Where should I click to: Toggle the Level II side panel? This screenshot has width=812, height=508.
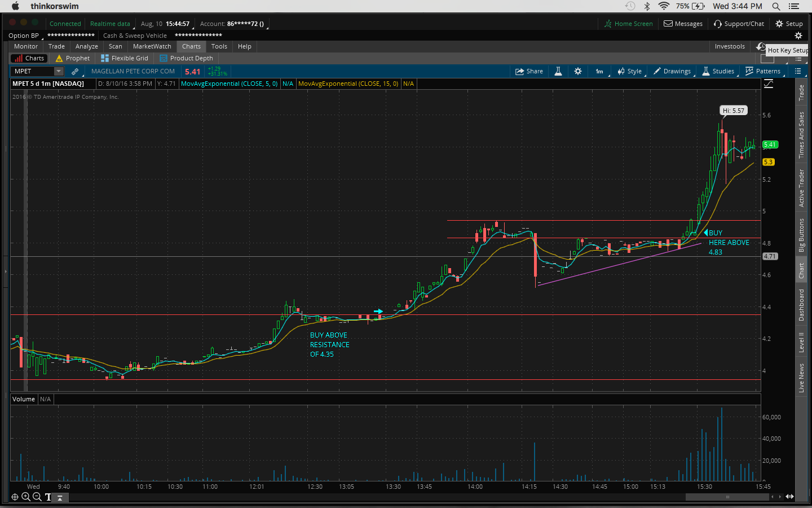pyautogui.click(x=801, y=342)
